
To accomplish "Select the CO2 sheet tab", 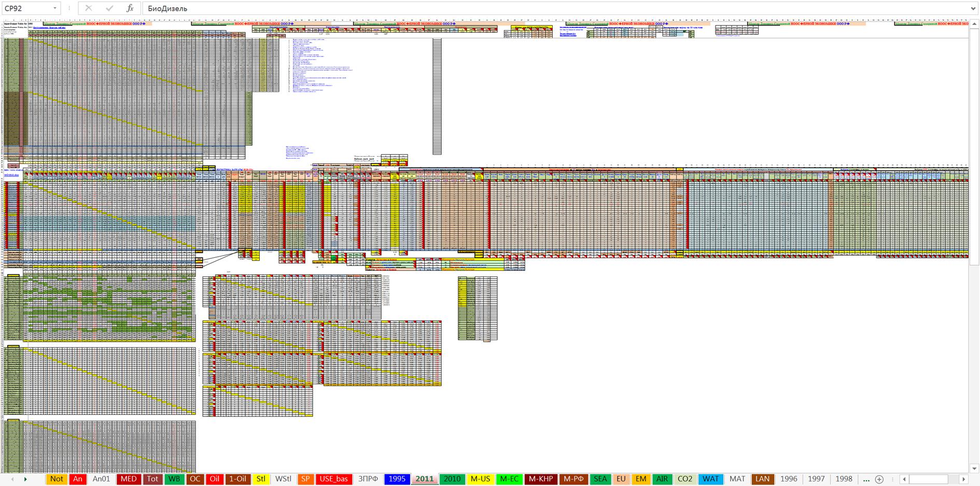I will click(x=685, y=479).
